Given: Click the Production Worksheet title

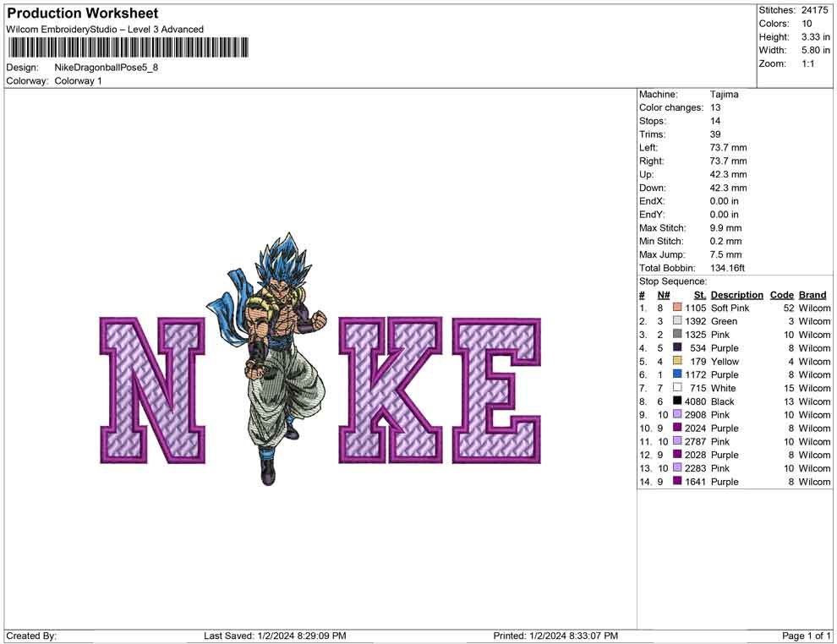Looking at the screenshot, I should coord(83,13).
